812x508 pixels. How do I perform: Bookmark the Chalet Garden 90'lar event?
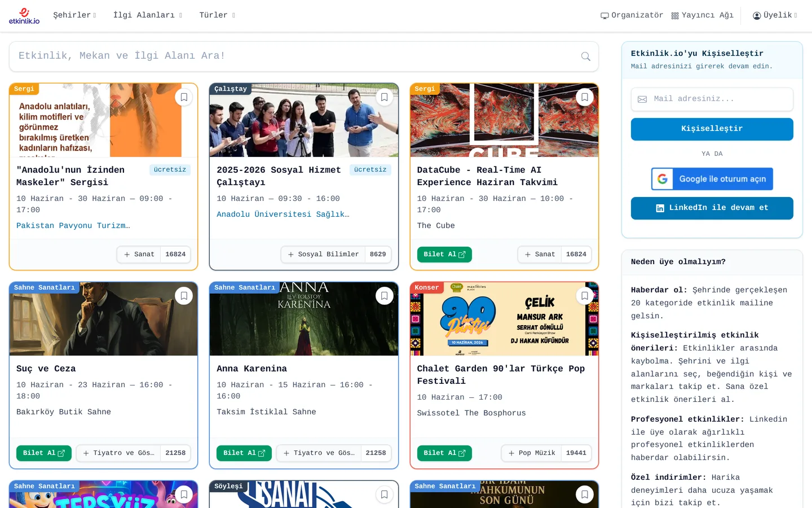coord(585,296)
